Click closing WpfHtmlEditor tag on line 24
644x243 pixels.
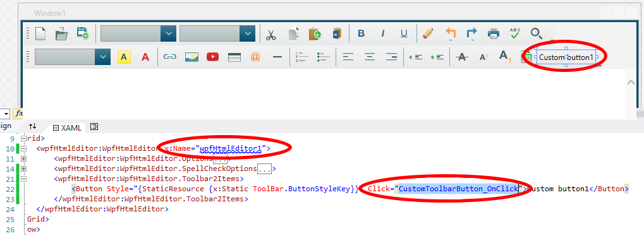(102, 209)
